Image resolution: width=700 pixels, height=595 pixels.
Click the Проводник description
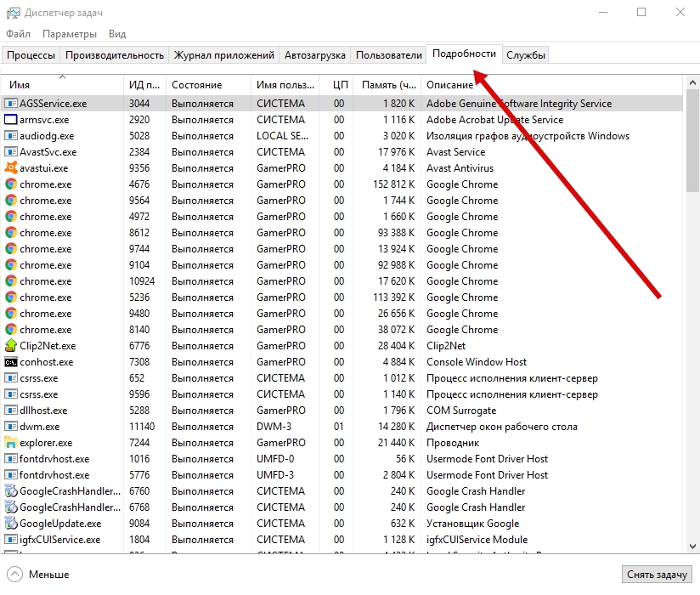click(453, 443)
